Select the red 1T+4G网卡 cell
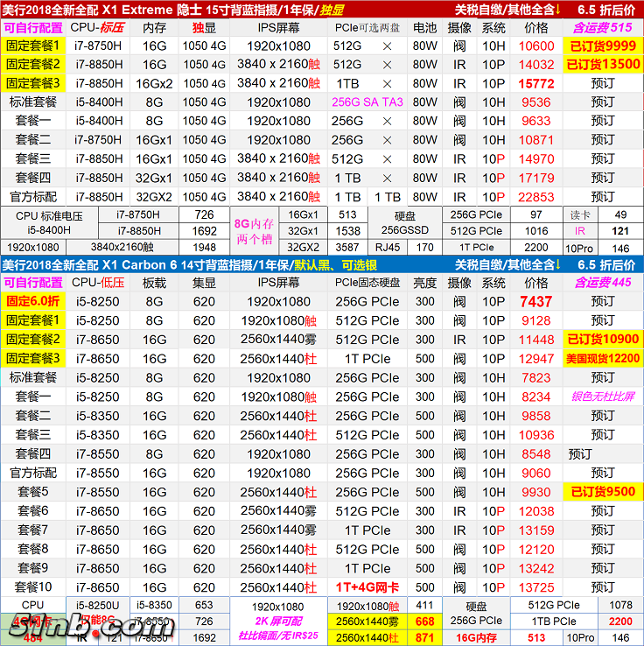Image resolution: width=644 pixels, height=646 pixels. (367, 586)
